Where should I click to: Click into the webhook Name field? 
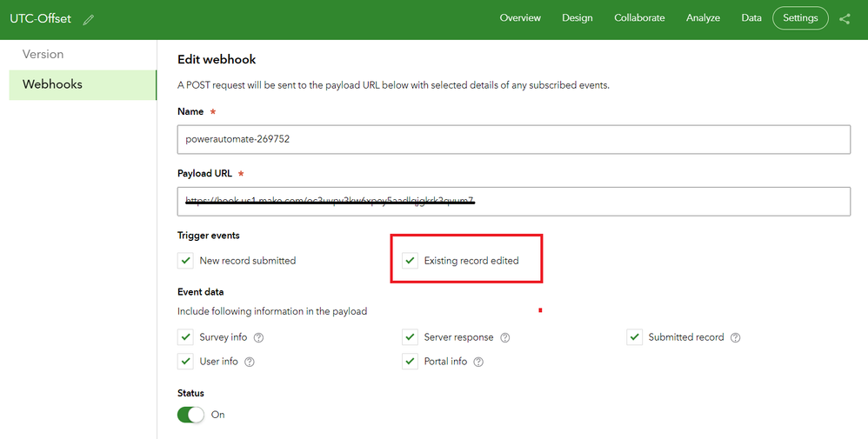click(513, 139)
